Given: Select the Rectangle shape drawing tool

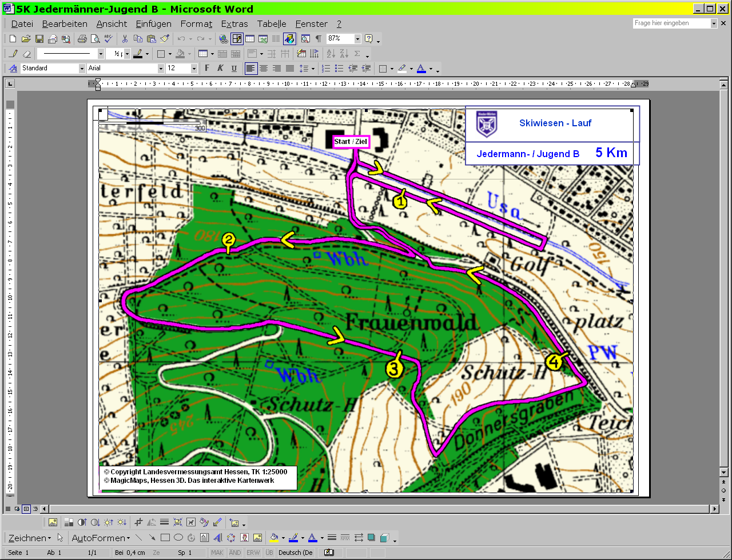Looking at the screenshot, I should tap(165, 538).
